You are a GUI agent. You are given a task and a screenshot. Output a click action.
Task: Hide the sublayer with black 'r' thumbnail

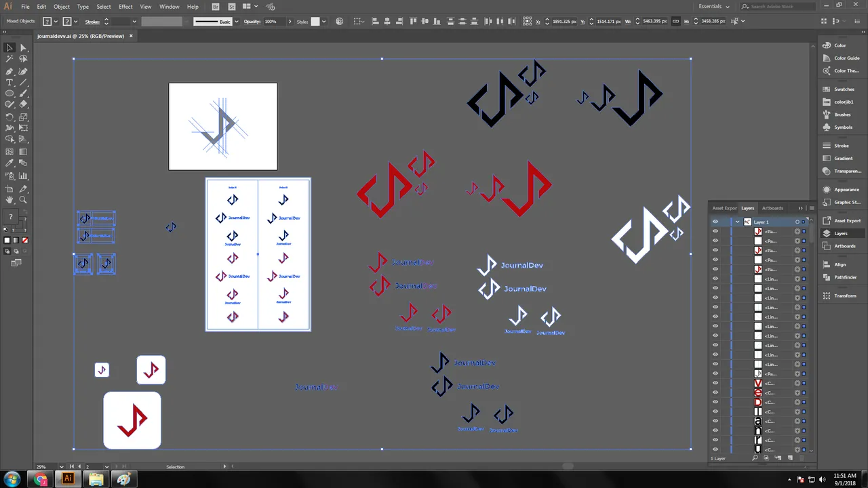pyautogui.click(x=715, y=440)
